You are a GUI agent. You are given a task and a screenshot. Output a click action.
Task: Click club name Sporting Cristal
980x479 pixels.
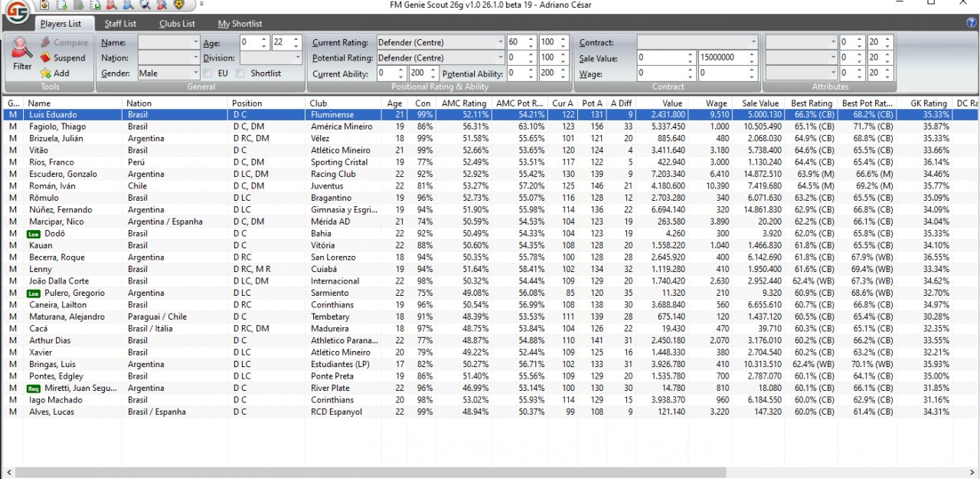pos(338,162)
